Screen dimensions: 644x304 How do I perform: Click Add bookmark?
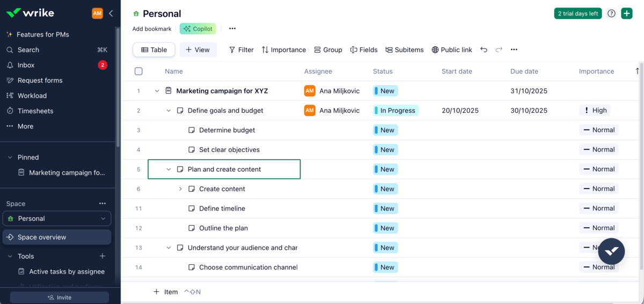(152, 29)
